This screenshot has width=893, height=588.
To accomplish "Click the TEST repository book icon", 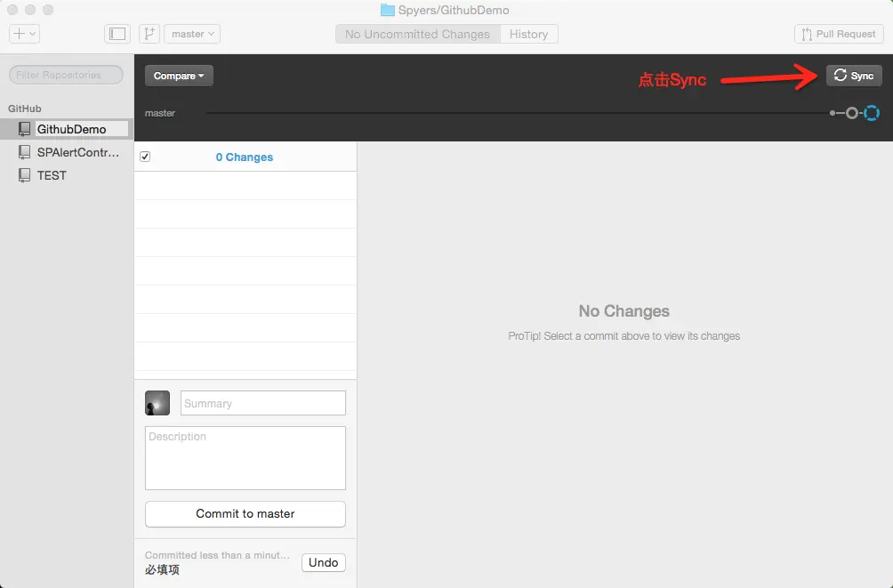I will (25, 175).
